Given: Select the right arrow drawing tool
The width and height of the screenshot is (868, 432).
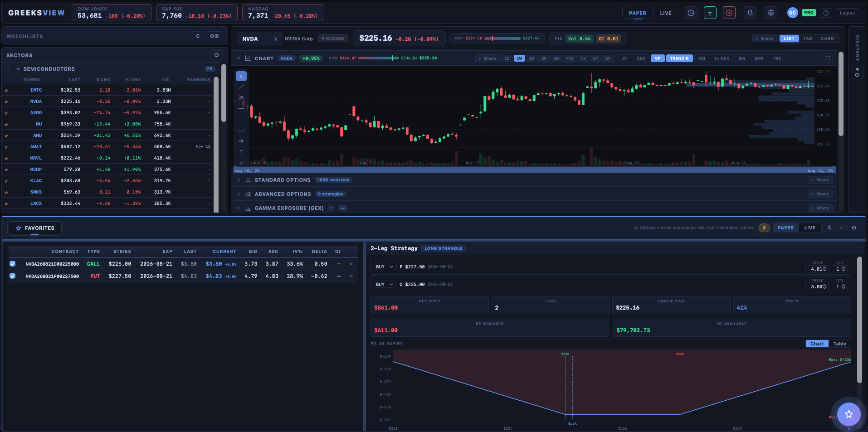Looking at the screenshot, I should point(241,141).
